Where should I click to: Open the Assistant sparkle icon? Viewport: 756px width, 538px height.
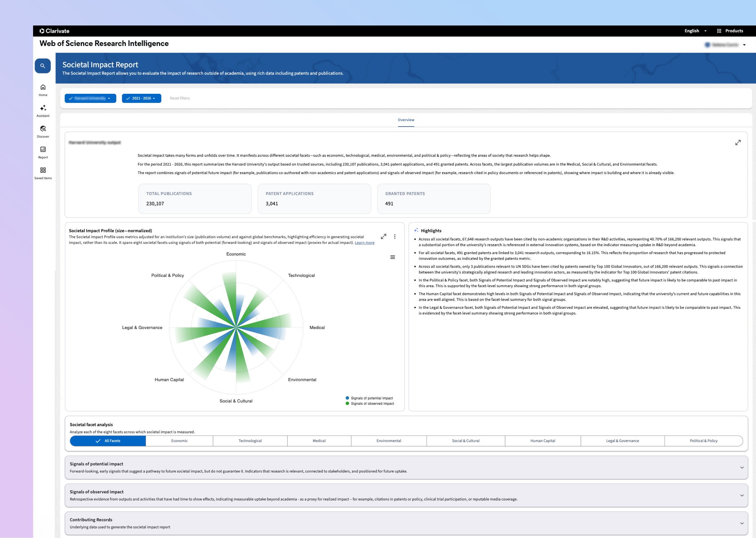tap(43, 108)
